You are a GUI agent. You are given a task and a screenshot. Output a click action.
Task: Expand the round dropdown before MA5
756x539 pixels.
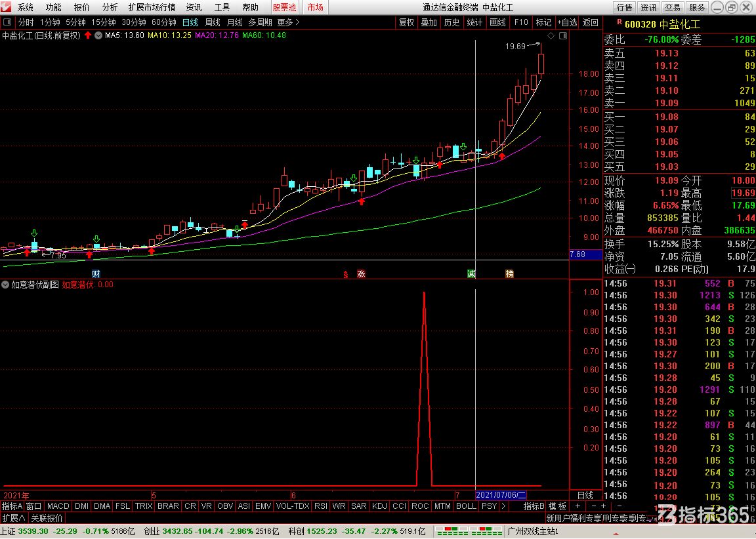click(98, 35)
